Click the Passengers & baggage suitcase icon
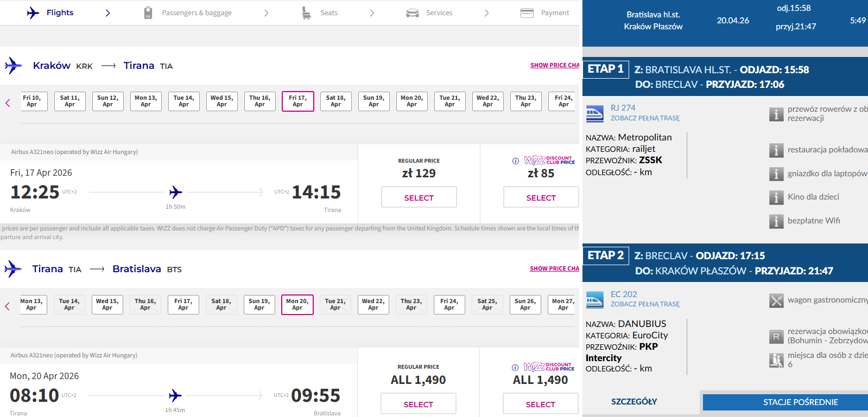868x417 pixels. [x=148, y=13]
